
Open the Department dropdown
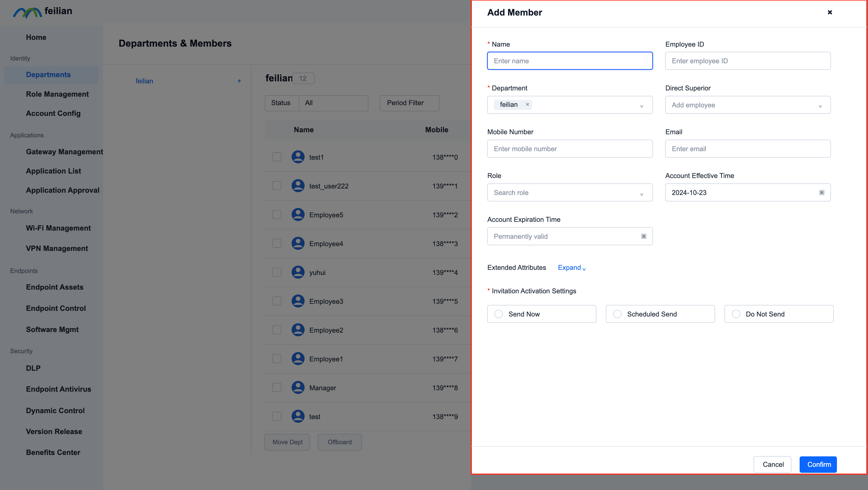(x=570, y=105)
